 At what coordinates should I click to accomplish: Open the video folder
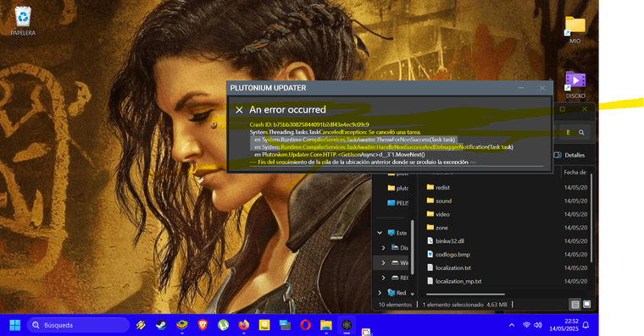pyautogui.click(x=442, y=215)
